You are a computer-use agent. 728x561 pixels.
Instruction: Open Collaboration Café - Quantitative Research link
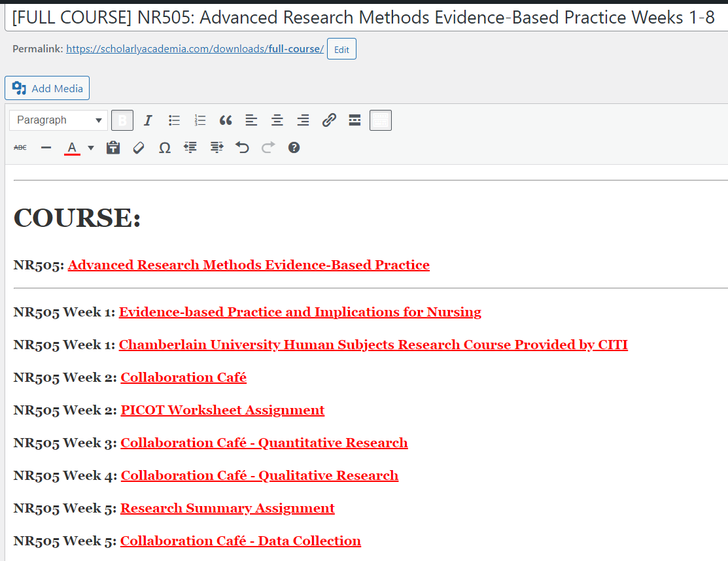click(264, 443)
